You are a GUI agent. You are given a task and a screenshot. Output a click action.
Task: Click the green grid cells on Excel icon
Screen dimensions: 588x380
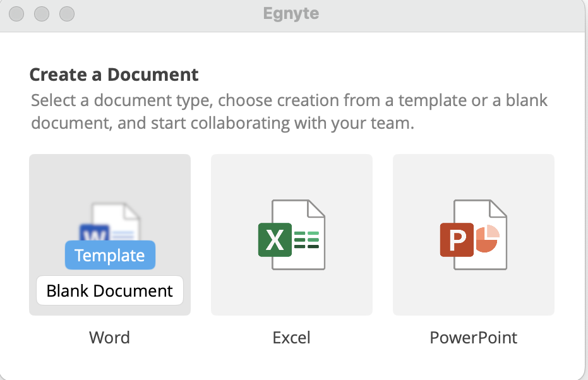click(307, 241)
